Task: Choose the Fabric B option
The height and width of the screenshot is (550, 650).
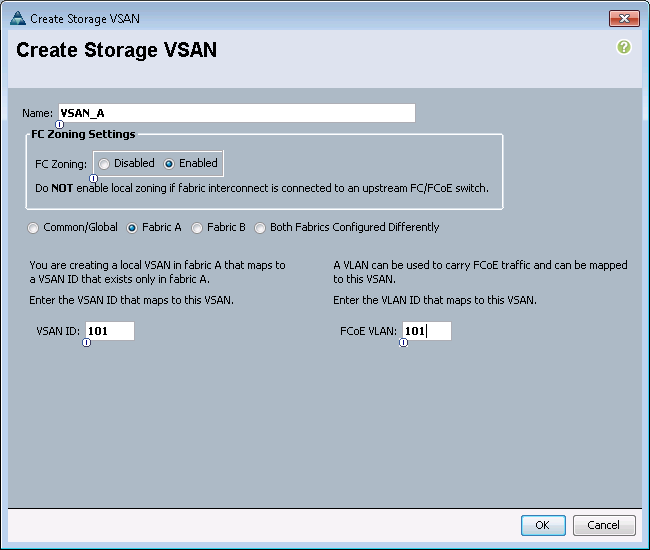Action: tap(197, 228)
